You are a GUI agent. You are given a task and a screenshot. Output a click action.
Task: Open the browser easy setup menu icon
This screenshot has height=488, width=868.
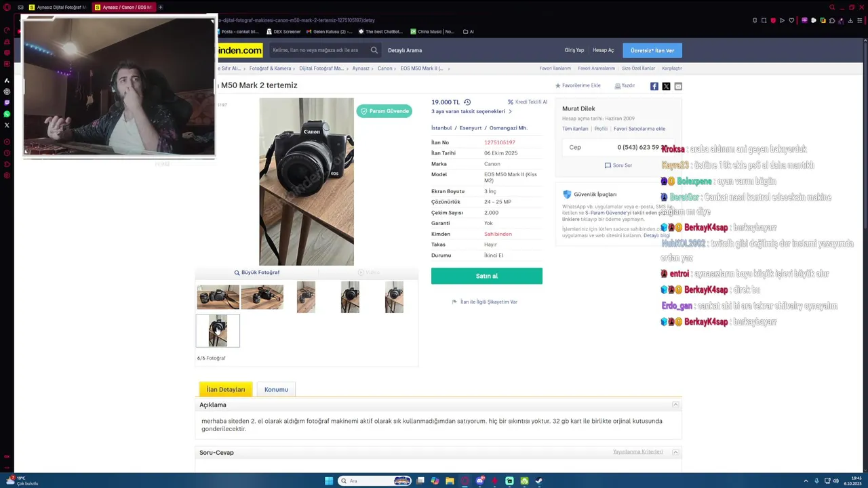point(860,20)
